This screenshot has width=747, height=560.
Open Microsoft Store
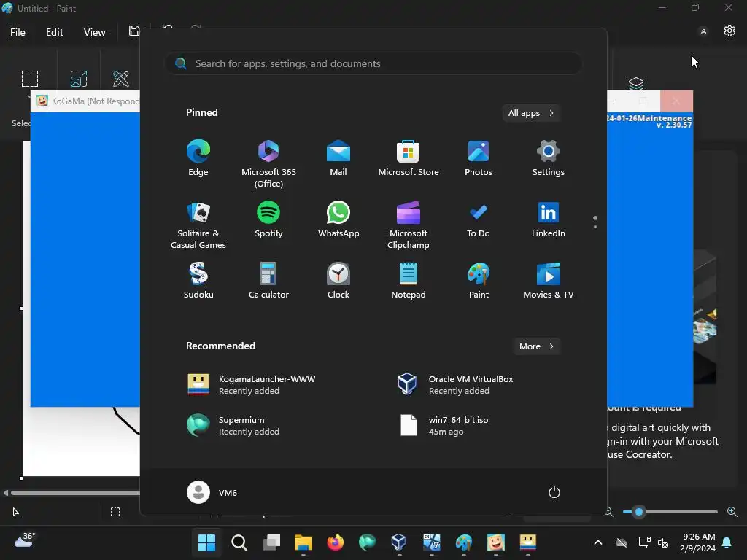[x=409, y=158]
